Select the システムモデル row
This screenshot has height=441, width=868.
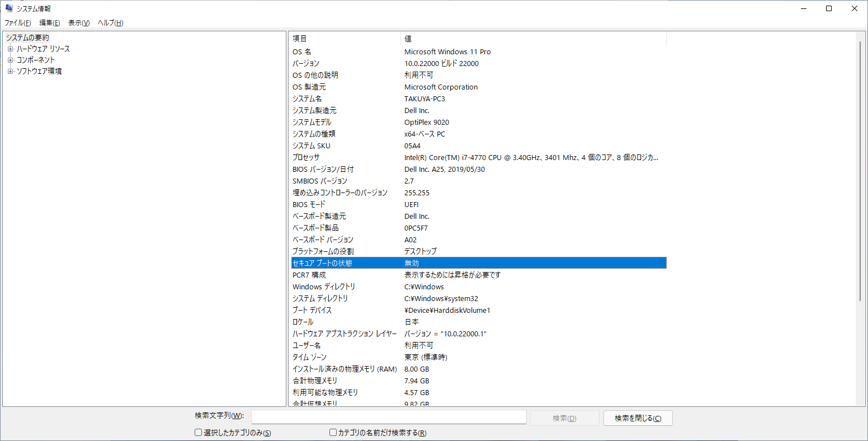pos(478,122)
